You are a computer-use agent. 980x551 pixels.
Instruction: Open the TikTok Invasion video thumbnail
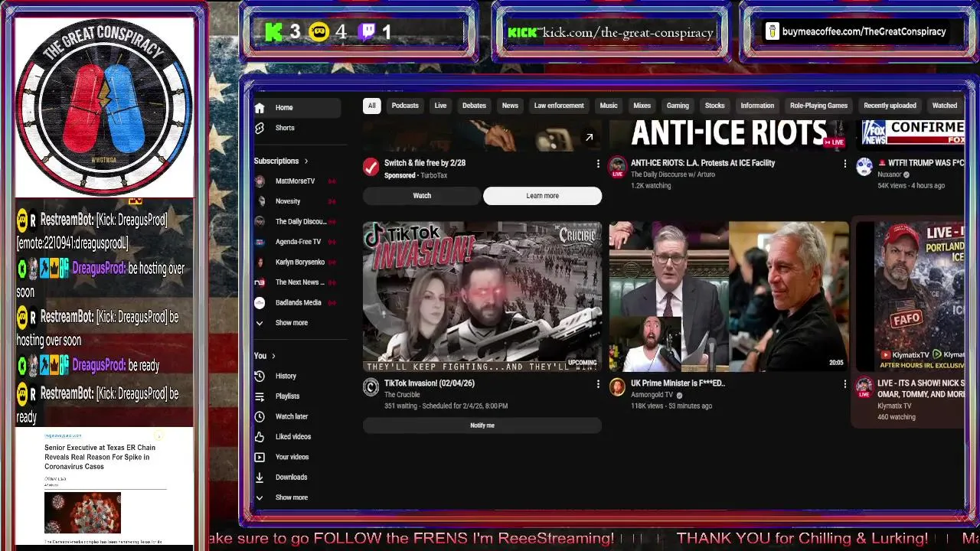coord(482,296)
